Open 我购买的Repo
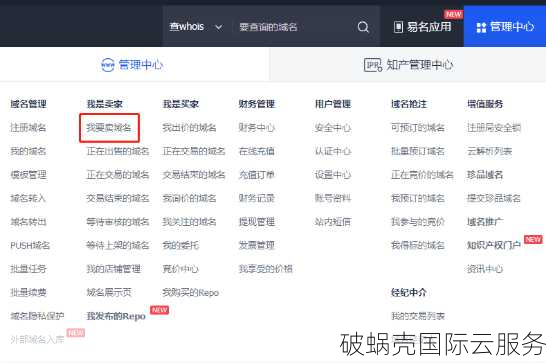 [x=190, y=292]
